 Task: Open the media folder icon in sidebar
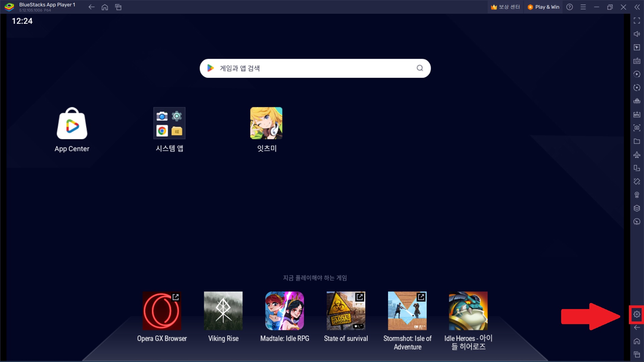click(x=637, y=141)
